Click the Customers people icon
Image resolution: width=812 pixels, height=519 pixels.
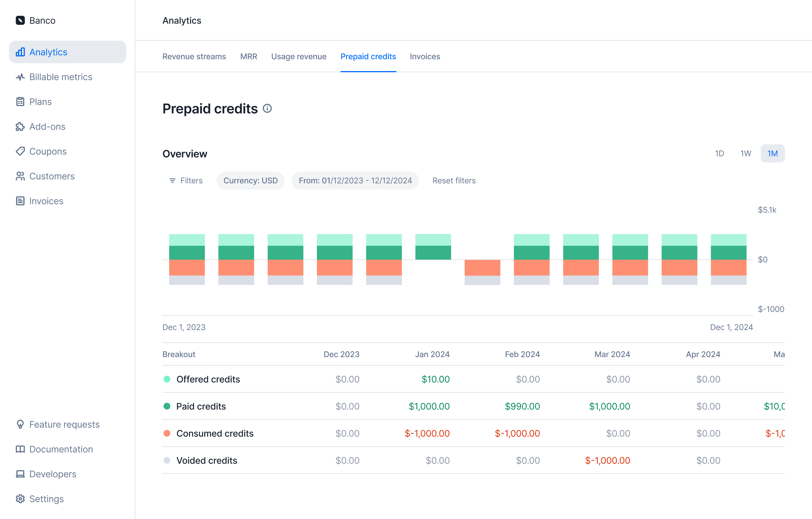(20, 176)
